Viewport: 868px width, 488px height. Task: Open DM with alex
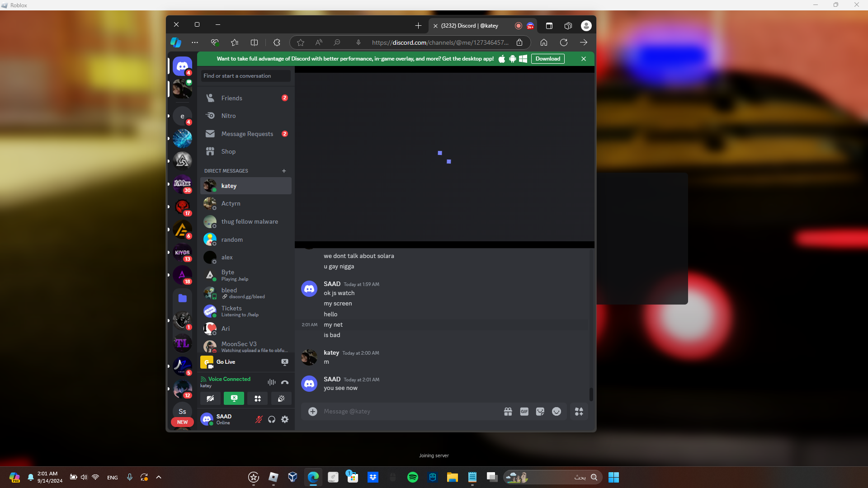coord(246,258)
